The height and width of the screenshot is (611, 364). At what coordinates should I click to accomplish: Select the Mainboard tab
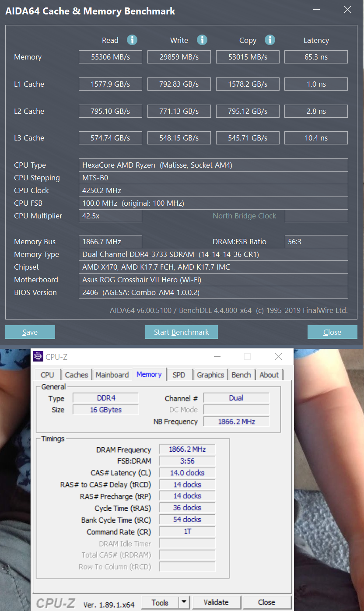(x=112, y=375)
